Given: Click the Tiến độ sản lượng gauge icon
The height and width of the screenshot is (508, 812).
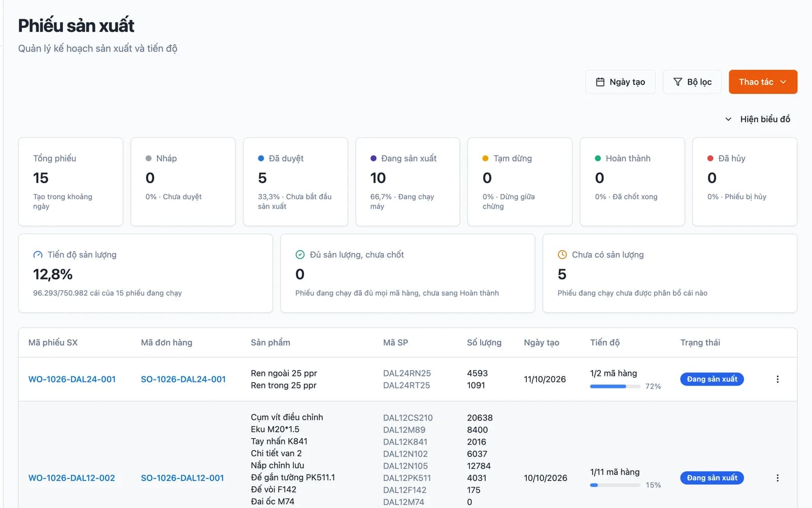Looking at the screenshot, I should click(38, 255).
